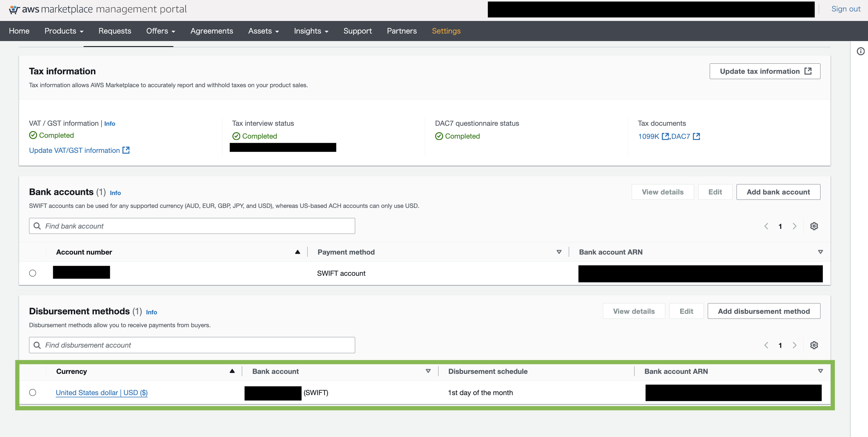868x437 pixels.
Task: Go to previous page of bank accounts
Action: pos(766,226)
